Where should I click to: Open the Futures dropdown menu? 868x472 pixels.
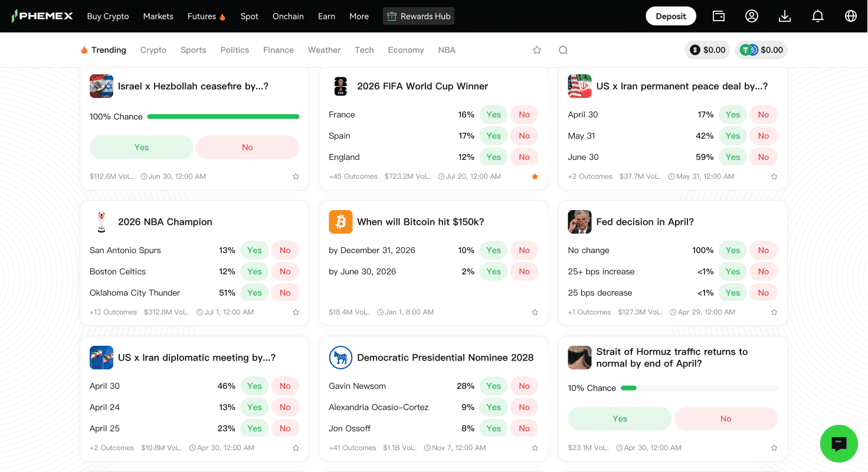click(x=206, y=16)
